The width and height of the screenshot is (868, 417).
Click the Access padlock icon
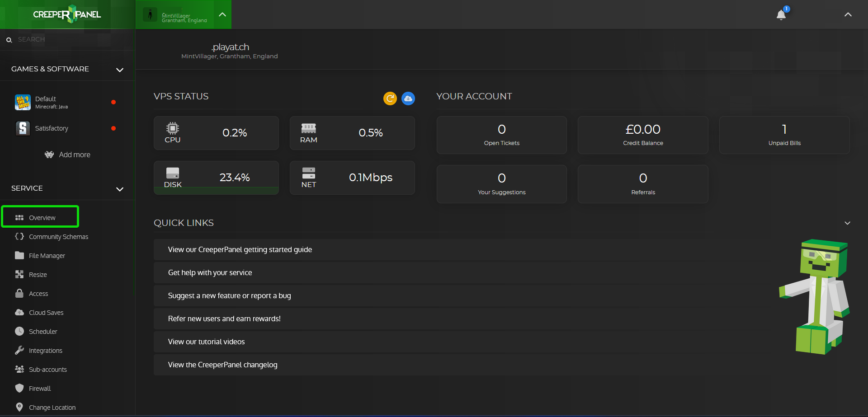click(19, 293)
